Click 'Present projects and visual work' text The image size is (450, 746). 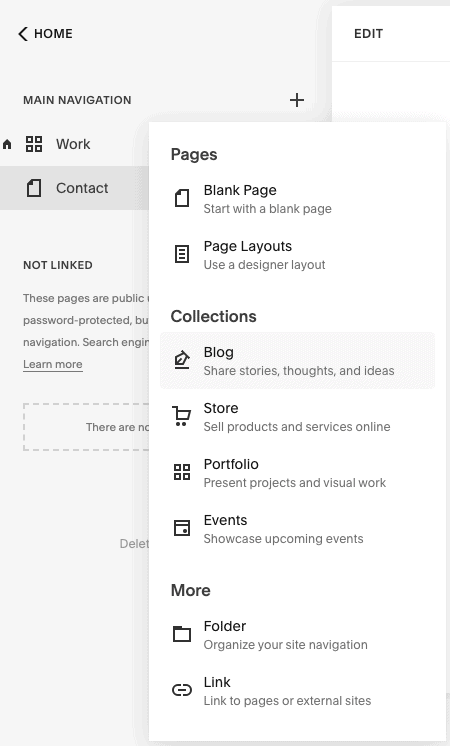294,483
